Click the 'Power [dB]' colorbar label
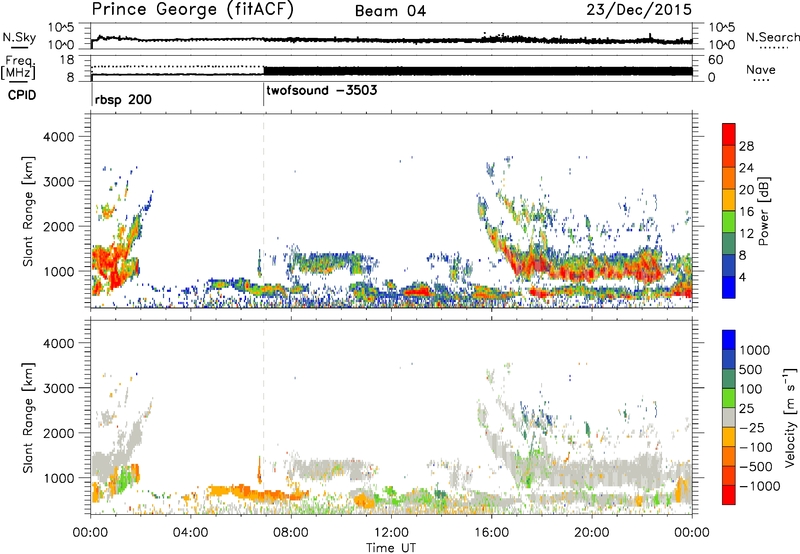 pyautogui.click(x=764, y=211)
